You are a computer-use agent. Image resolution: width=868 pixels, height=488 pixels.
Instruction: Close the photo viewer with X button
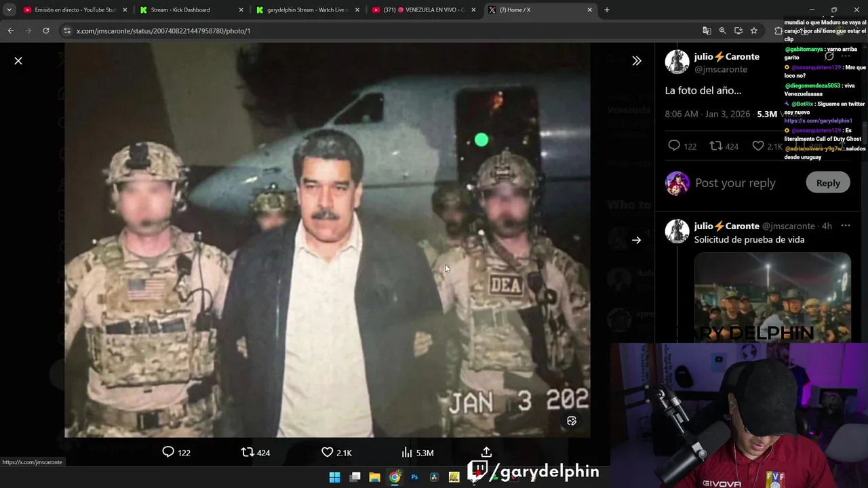tap(18, 60)
